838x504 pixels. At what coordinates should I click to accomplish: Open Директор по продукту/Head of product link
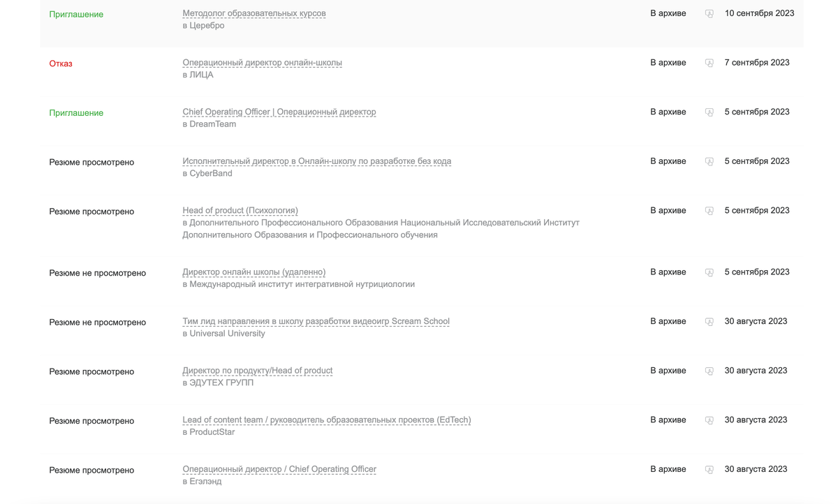point(257,370)
